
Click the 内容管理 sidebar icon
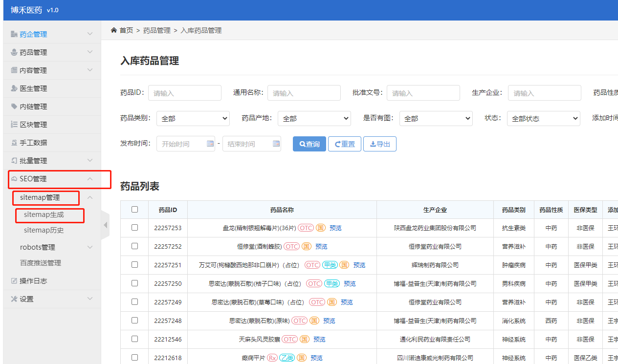tap(14, 70)
